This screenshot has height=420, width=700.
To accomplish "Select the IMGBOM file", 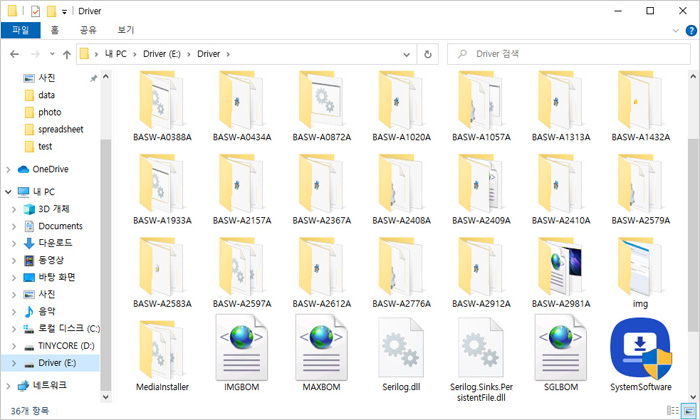I will pos(242,353).
